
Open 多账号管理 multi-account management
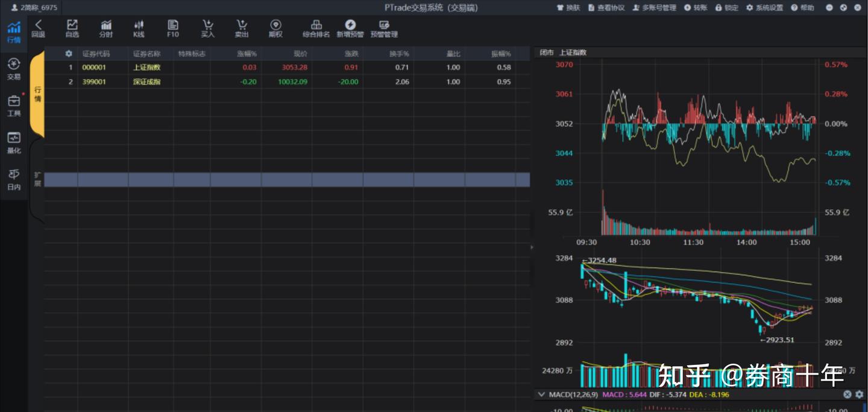point(658,8)
